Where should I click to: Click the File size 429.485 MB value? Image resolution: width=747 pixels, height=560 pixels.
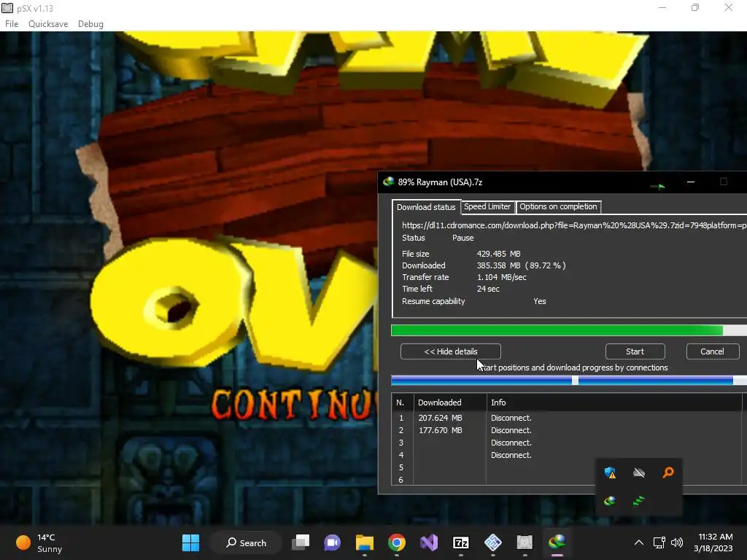[x=499, y=254]
